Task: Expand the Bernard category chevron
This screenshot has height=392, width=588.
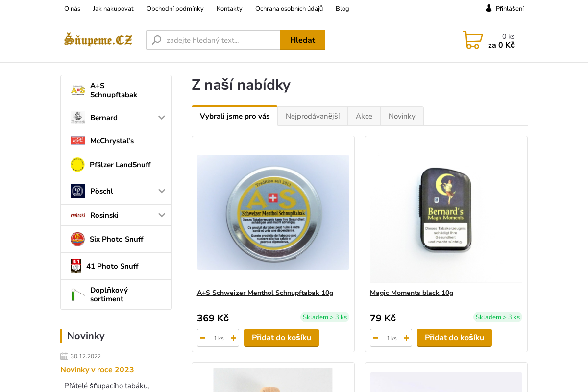Action: click(x=162, y=118)
